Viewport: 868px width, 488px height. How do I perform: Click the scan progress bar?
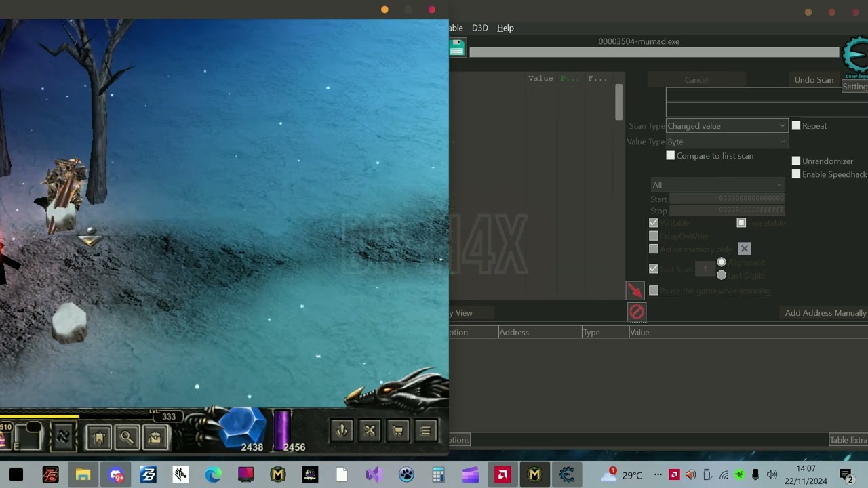coord(654,52)
